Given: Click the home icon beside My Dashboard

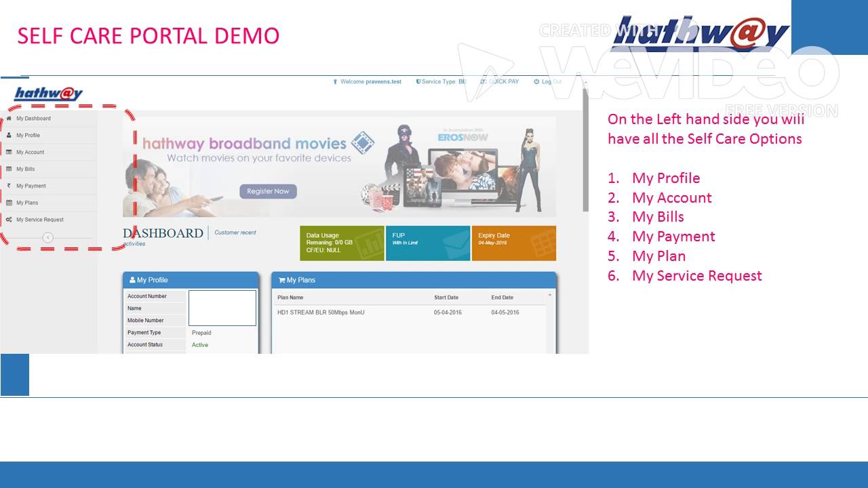Looking at the screenshot, I should coord(9,118).
